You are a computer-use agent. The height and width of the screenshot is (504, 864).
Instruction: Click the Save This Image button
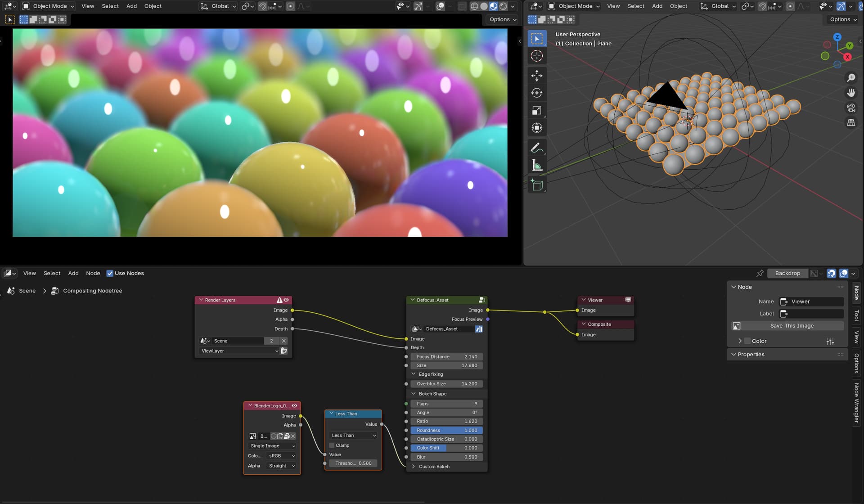pyautogui.click(x=792, y=326)
